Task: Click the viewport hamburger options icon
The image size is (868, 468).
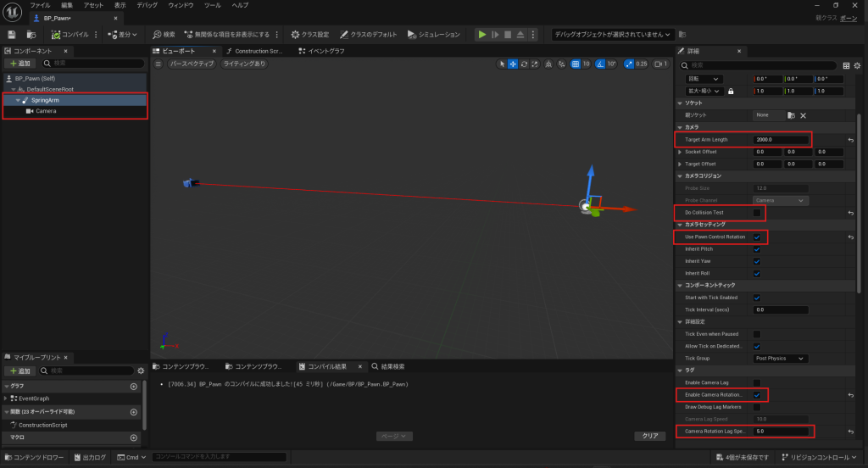Action: click(158, 64)
